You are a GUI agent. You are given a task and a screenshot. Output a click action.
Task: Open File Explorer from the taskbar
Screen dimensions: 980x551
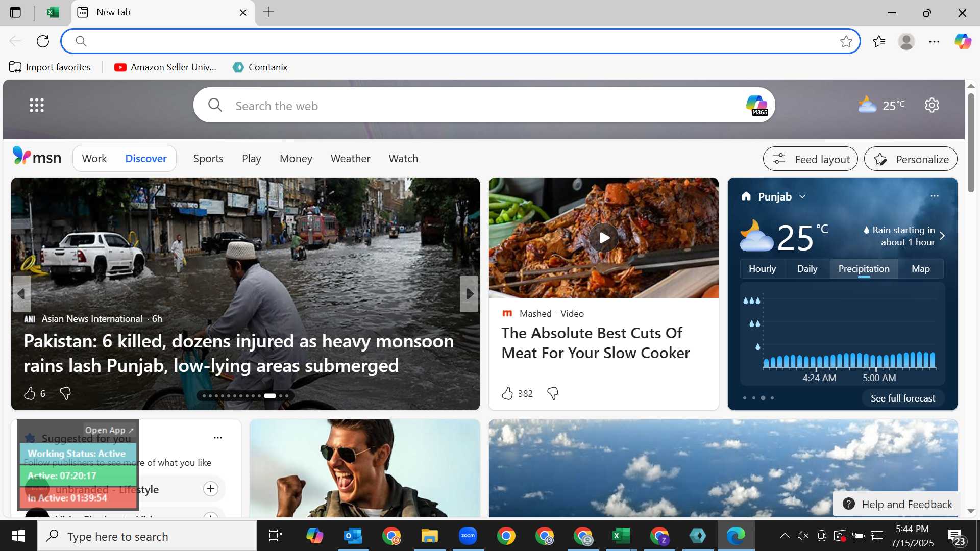pyautogui.click(x=429, y=536)
